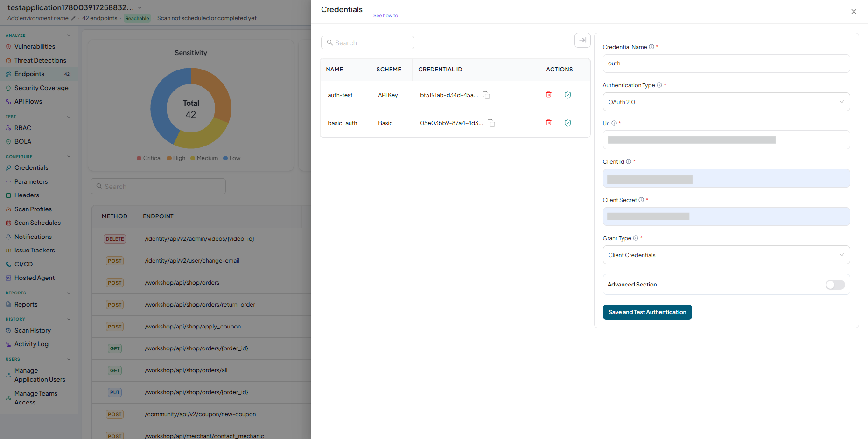Show the Url info icon
The width and height of the screenshot is (868, 439).
click(614, 123)
